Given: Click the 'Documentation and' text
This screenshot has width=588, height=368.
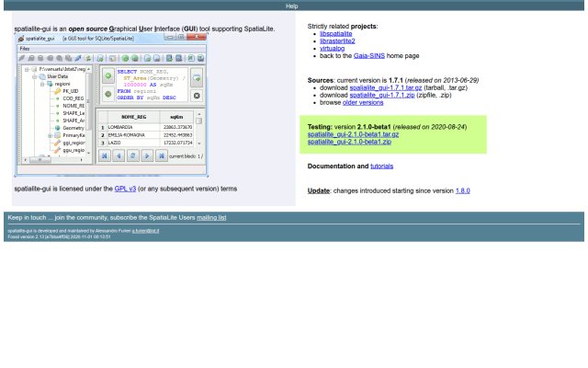Looking at the screenshot, I should [x=338, y=166].
